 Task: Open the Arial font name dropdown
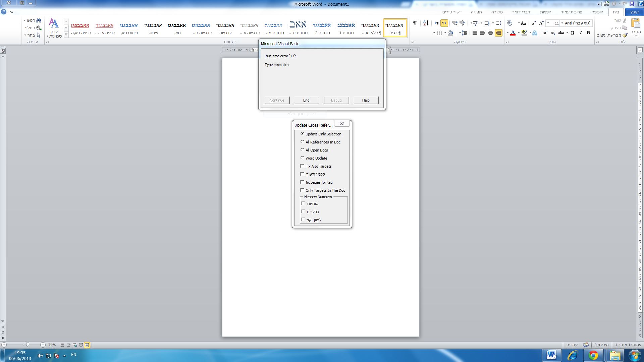click(562, 23)
